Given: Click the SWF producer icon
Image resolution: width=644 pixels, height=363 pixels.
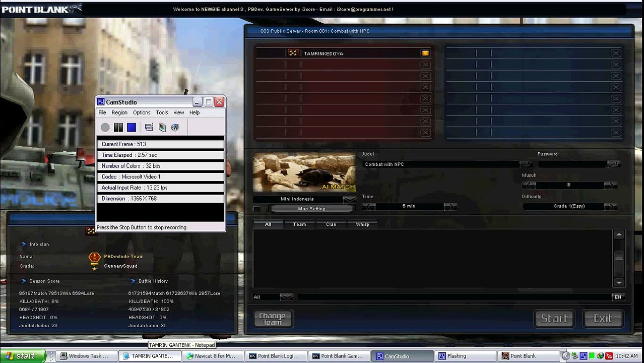Looking at the screenshot, I should [x=175, y=128].
